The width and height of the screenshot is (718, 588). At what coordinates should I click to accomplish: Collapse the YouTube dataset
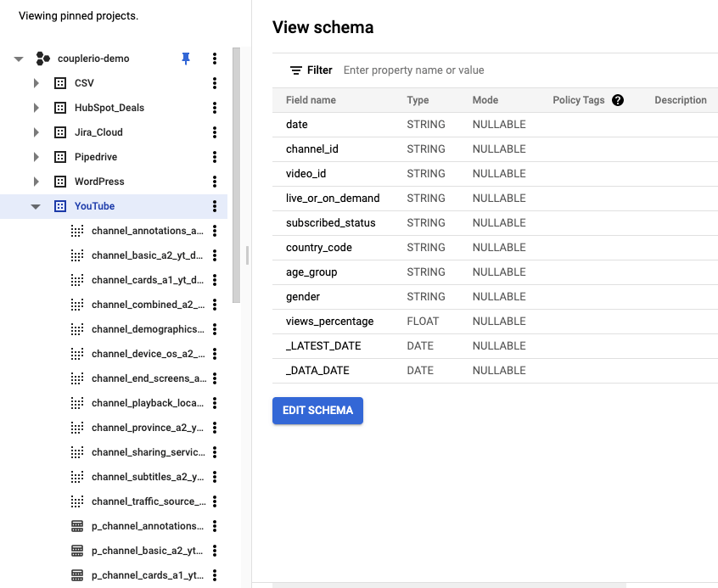[36, 206]
